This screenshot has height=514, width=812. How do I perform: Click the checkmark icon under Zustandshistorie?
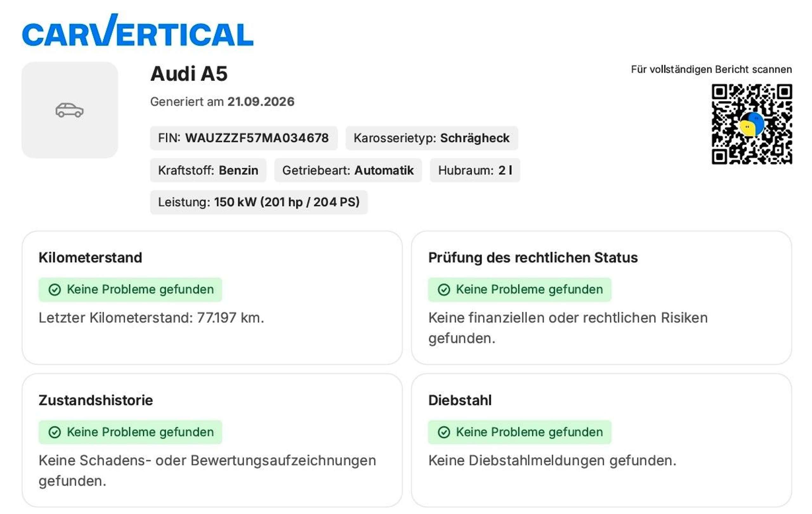55,432
